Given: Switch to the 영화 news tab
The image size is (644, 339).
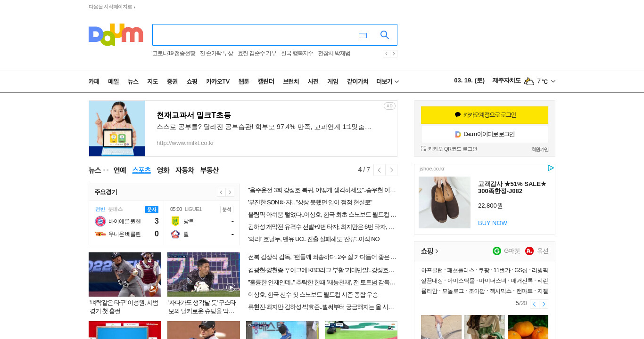Looking at the screenshot, I should point(163,170).
